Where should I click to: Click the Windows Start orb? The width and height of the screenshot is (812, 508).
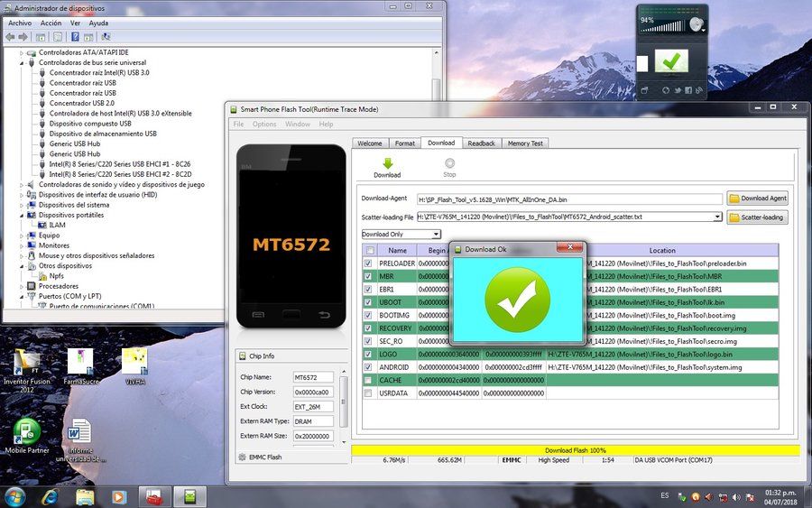14,497
